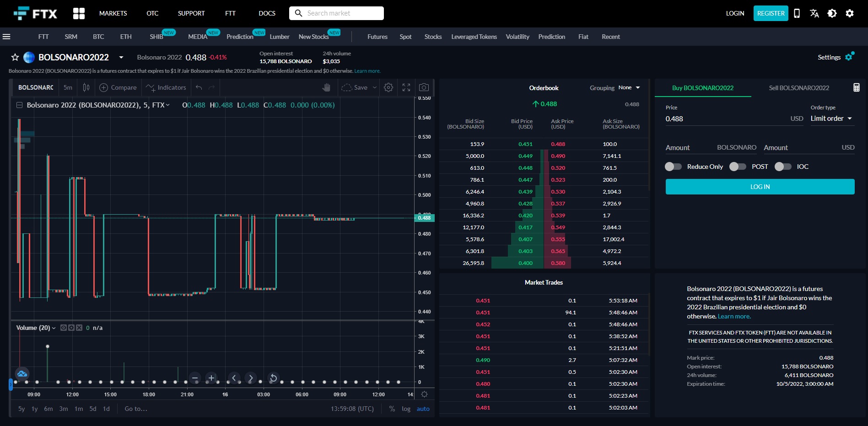Zoom in the chart with plus button
This screenshot has height=426, width=868.
point(211,378)
